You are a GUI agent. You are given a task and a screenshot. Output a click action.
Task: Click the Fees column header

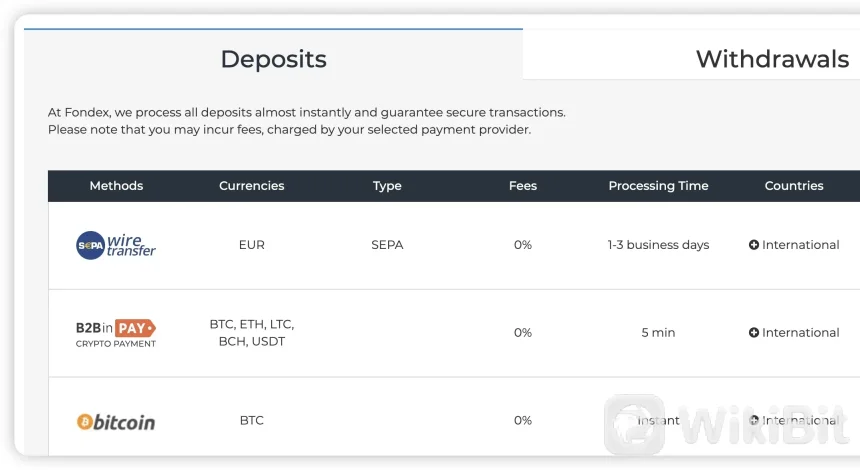pyautogui.click(x=523, y=186)
